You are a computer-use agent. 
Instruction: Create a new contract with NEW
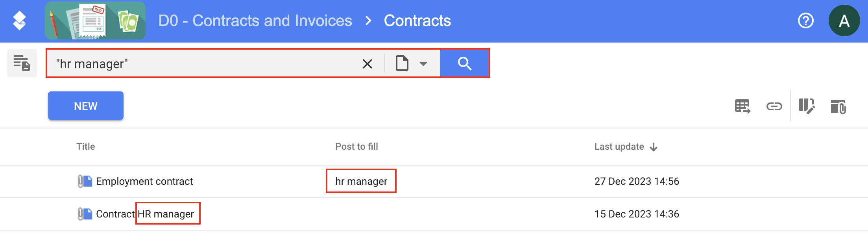coord(86,106)
